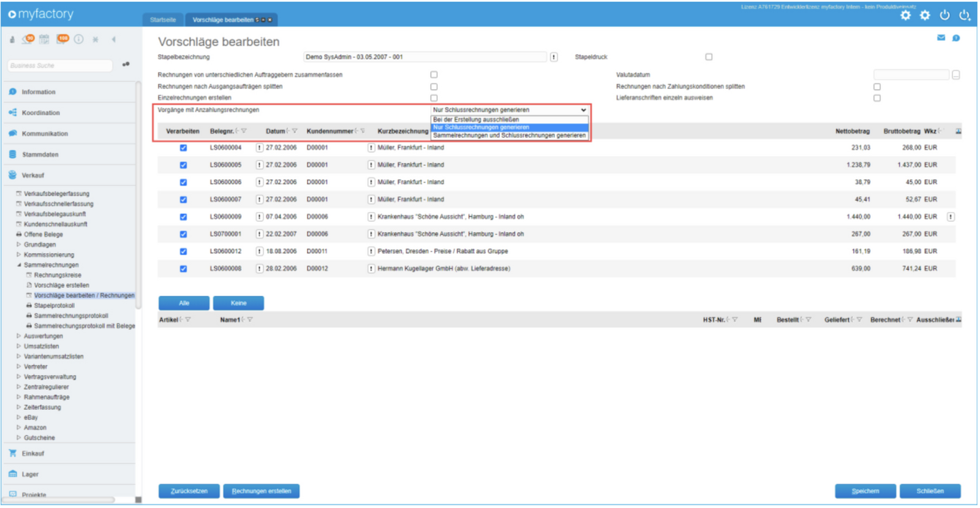The image size is (980, 508).
Task: Click the Keine button
Action: pos(238,303)
